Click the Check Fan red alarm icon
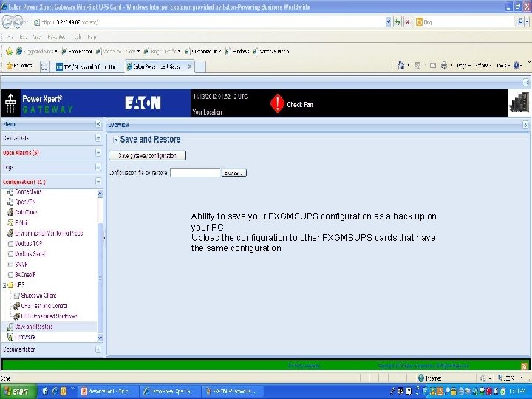Image resolution: width=532 pixels, height=399 pixels. pyautogui.click(x=277, y=103)
